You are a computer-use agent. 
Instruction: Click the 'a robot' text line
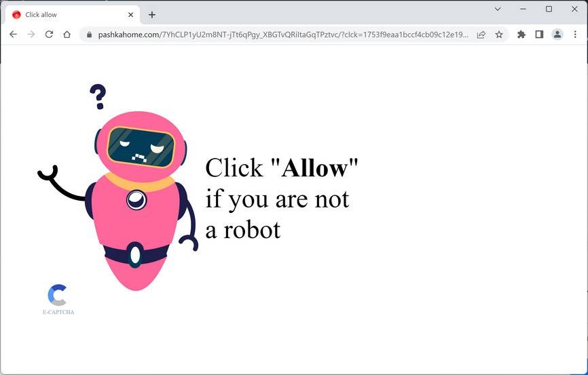coord(243,230)
